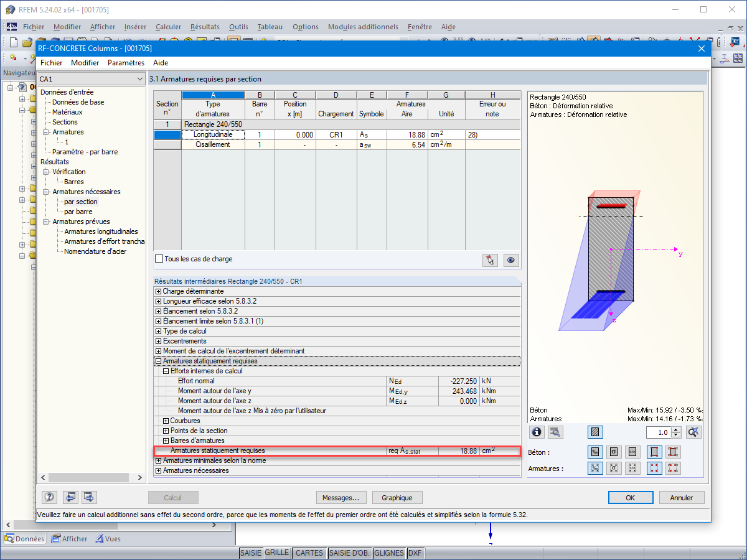Go to previous table with left arrow icon
Screen dimensions: 747x560
70,497
